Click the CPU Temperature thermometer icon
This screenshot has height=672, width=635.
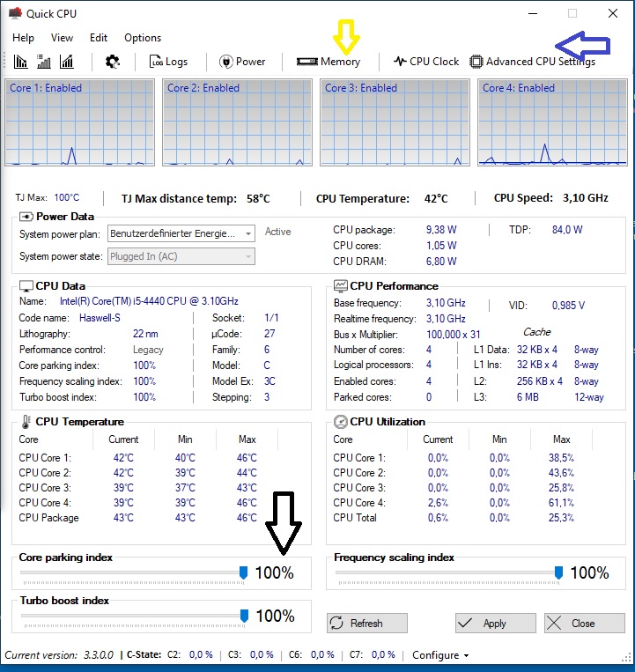(x=26, y=422)
